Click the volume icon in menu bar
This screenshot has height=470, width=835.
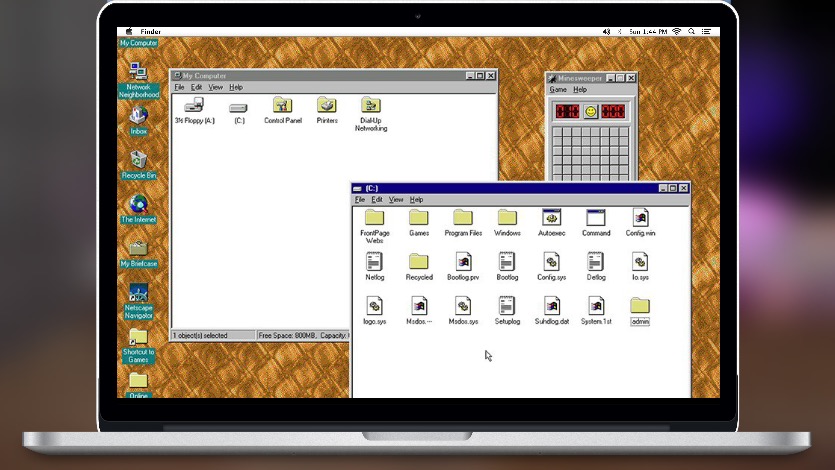tap(606, 31)
